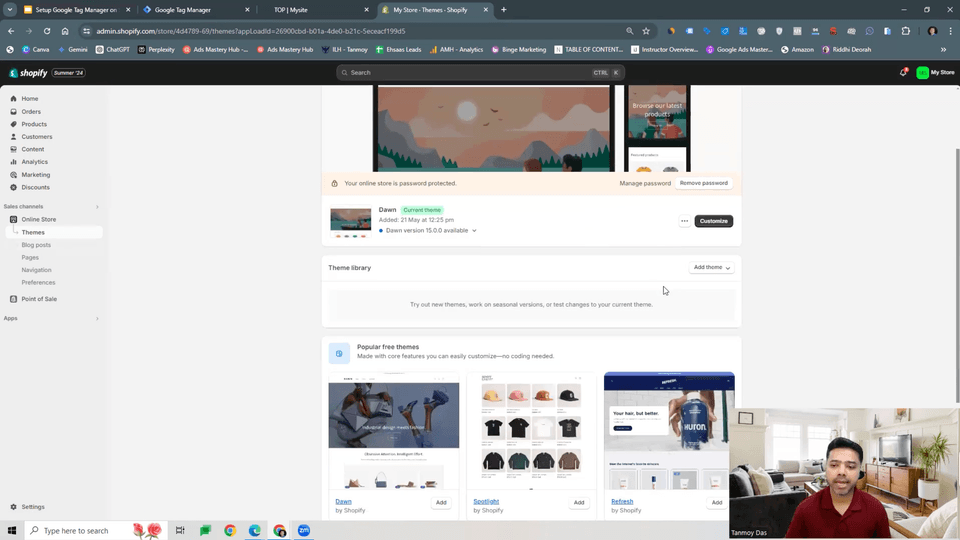Image resolution: width=960 pixels, height=540 pixels.
Task: Open the ChatGPT bookmark
Action: point(113,50)
